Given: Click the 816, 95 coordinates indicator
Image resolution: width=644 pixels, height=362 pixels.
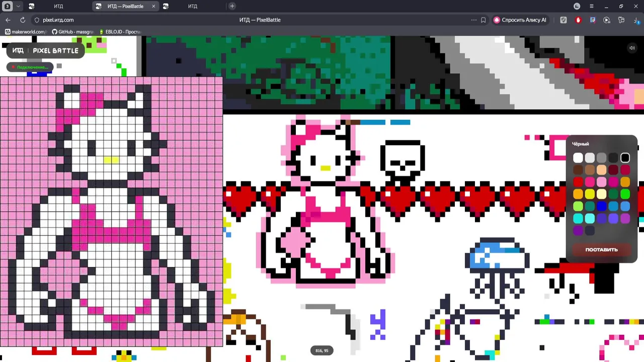Looking at the screenshot, I should coord(322,350).
